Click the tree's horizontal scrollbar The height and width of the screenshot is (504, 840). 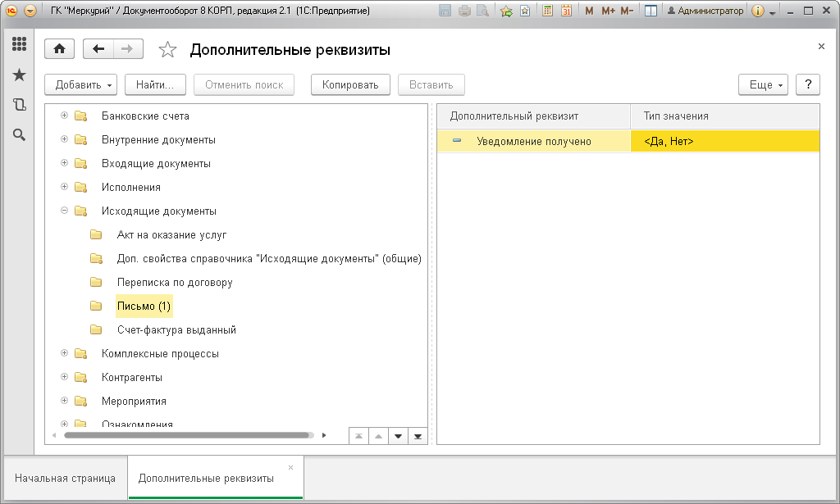pos(189,435)
